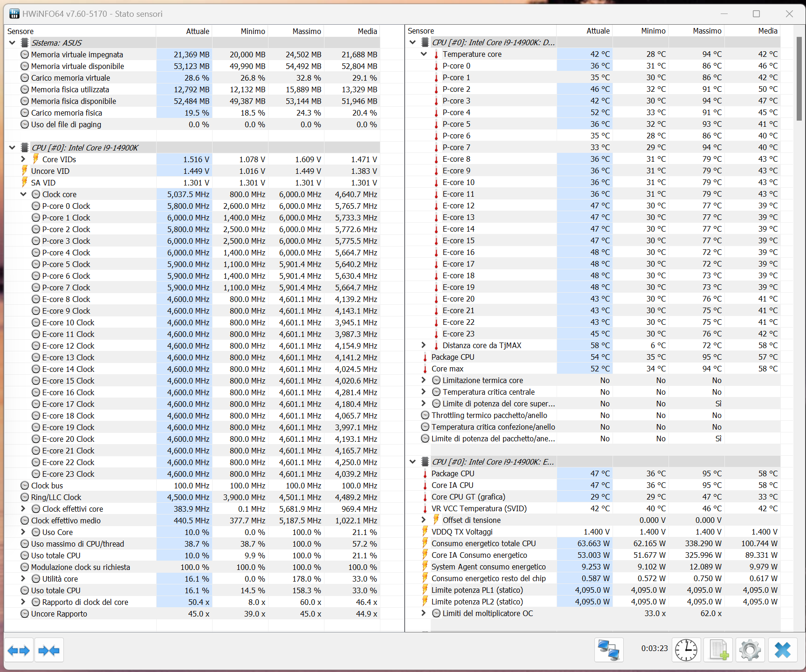Screen dimensions: 806x672
Task: Click the lightning icon of Uncore VID
Action: point(25,171)
